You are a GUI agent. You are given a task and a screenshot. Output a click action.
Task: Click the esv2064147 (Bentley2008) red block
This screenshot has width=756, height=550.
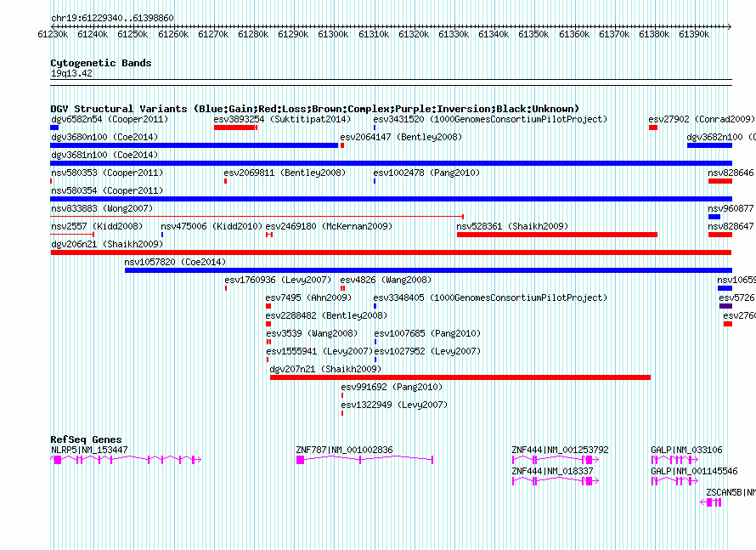tap(341, 145)
